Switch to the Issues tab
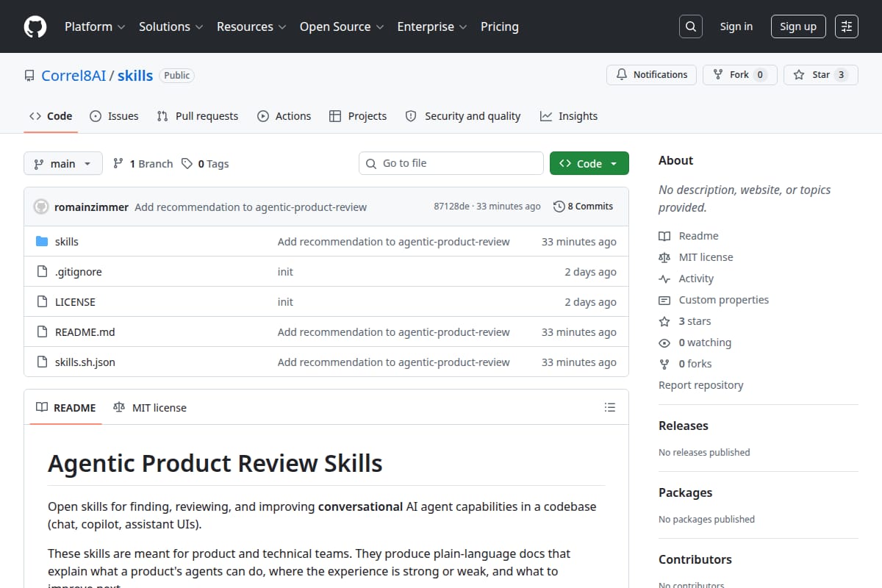Viewport: 882px width, 588px height. click(x=114, y=116)
